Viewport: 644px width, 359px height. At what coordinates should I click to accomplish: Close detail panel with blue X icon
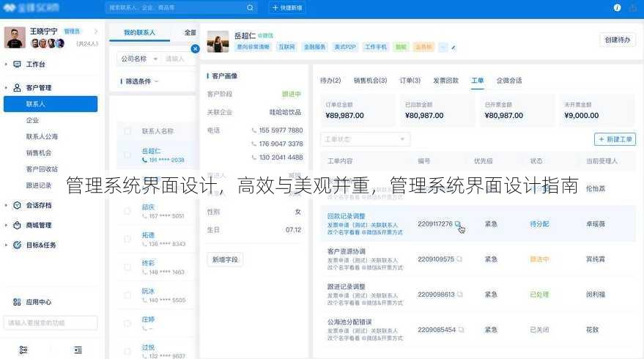coord(195,48)
